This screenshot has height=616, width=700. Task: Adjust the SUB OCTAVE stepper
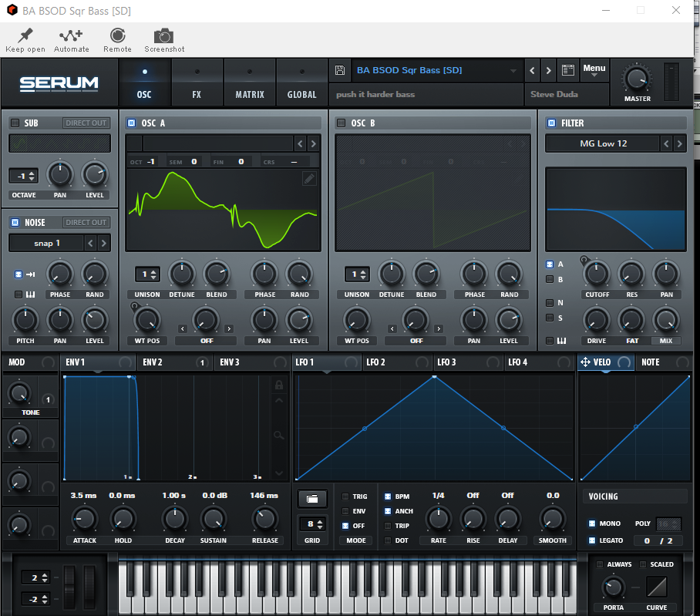(24, 177)
